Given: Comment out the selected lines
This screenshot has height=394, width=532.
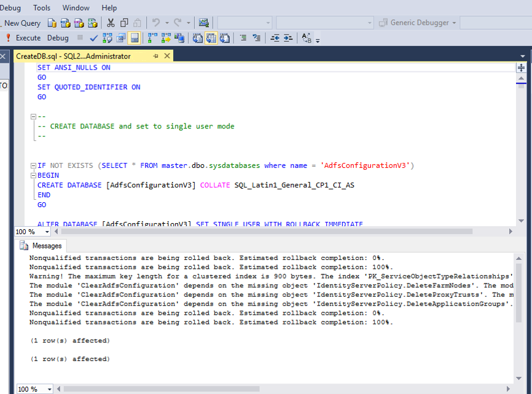Looking at the screenshot, I should (244, 37).
